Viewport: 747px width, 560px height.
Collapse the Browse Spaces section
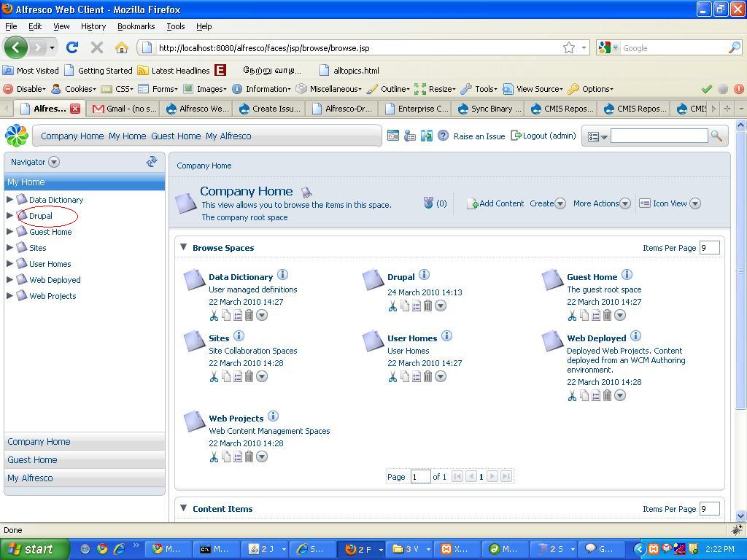coord(183,247)
